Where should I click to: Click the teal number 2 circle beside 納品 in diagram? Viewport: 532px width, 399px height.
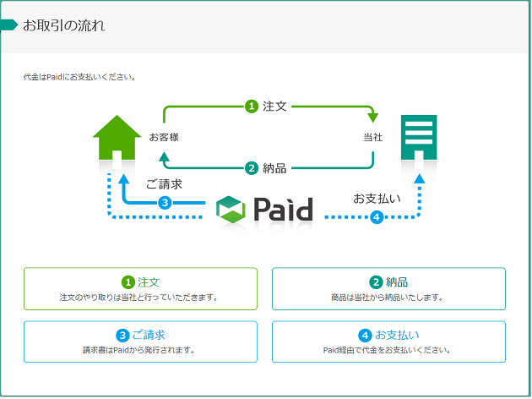point(252,168)
